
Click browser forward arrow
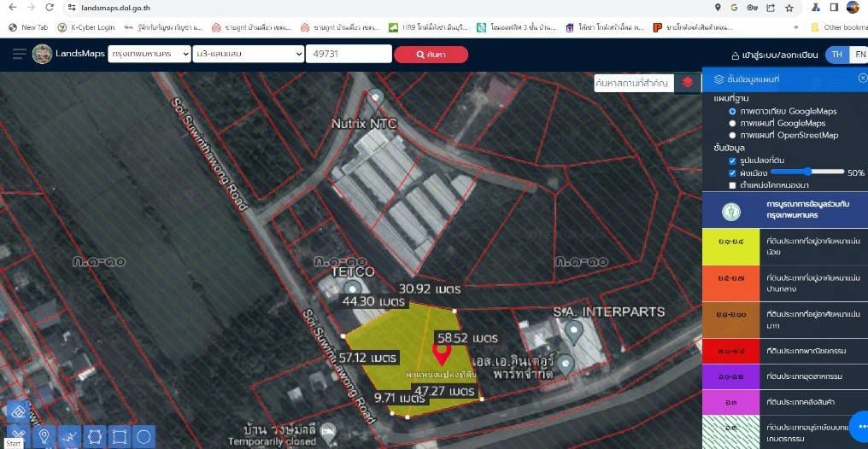31,8
